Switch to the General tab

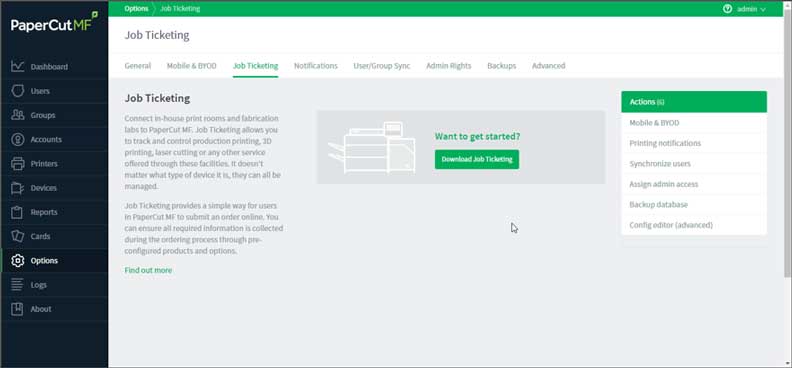point(138,66)
